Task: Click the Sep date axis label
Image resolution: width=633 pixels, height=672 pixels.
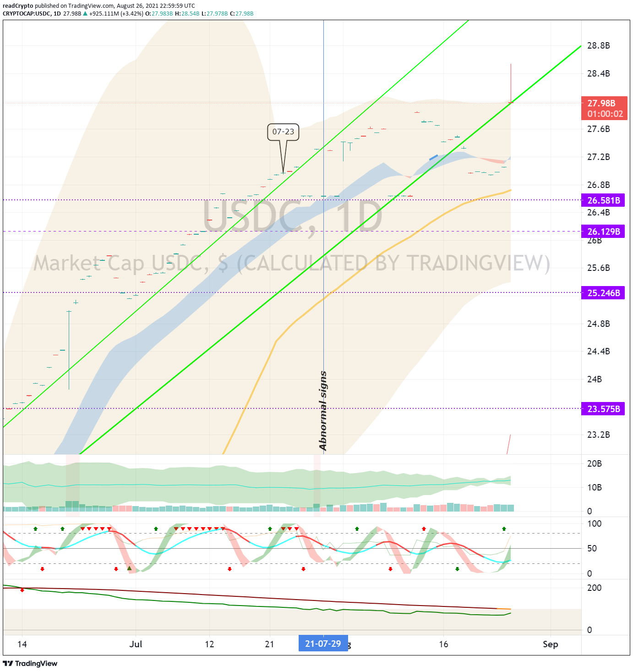Action: 550,644
